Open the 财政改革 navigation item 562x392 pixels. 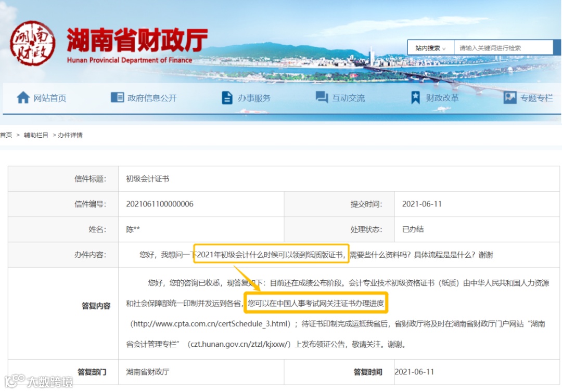coord(442,98)
